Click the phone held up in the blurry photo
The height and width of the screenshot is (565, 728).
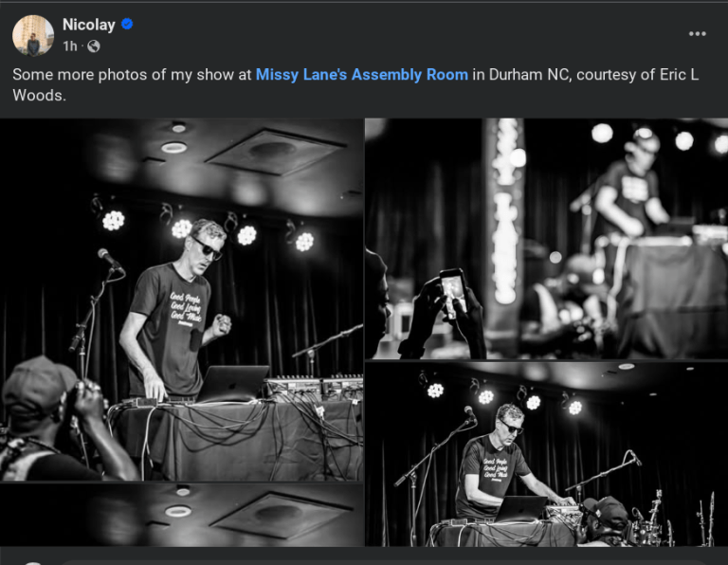click(452, 293)
